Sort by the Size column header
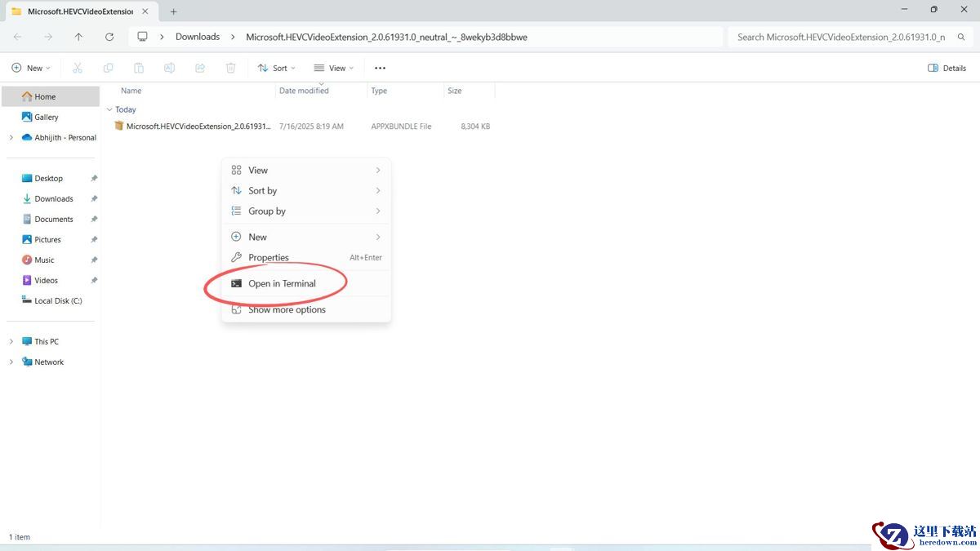Viewport: 980px width, 551px height. pyautogui.click(x=454, y=91)
